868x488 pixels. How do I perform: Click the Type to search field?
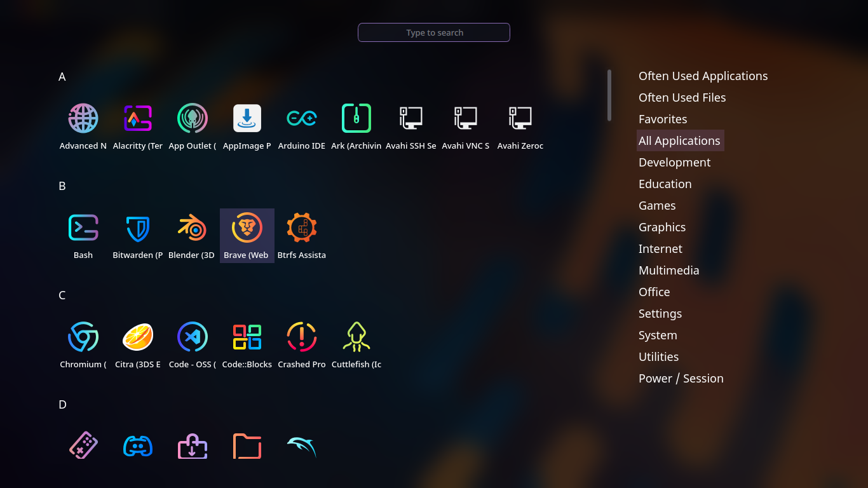[434, 32]
